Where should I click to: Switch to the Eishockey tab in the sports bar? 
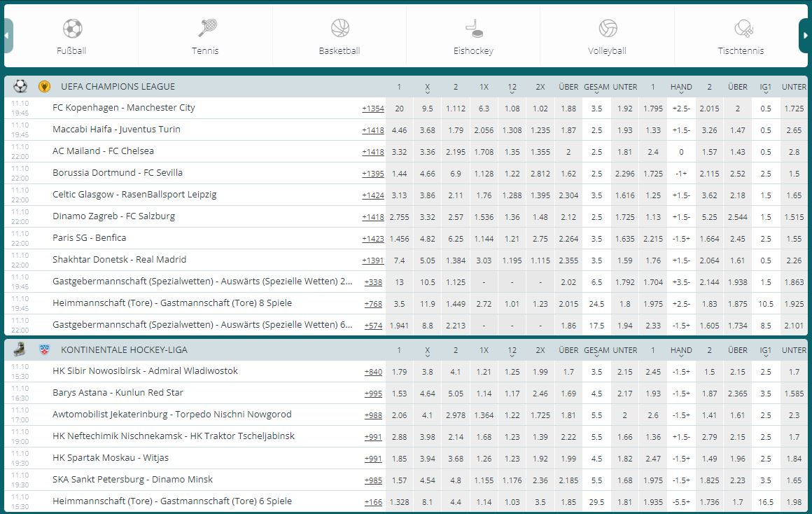[x=472, y=36]
